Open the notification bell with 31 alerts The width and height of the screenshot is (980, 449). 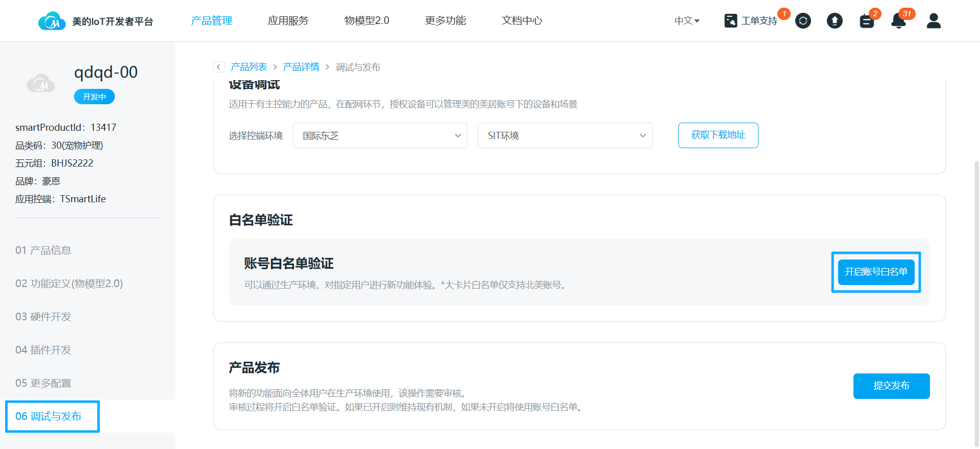pos(898,21)
